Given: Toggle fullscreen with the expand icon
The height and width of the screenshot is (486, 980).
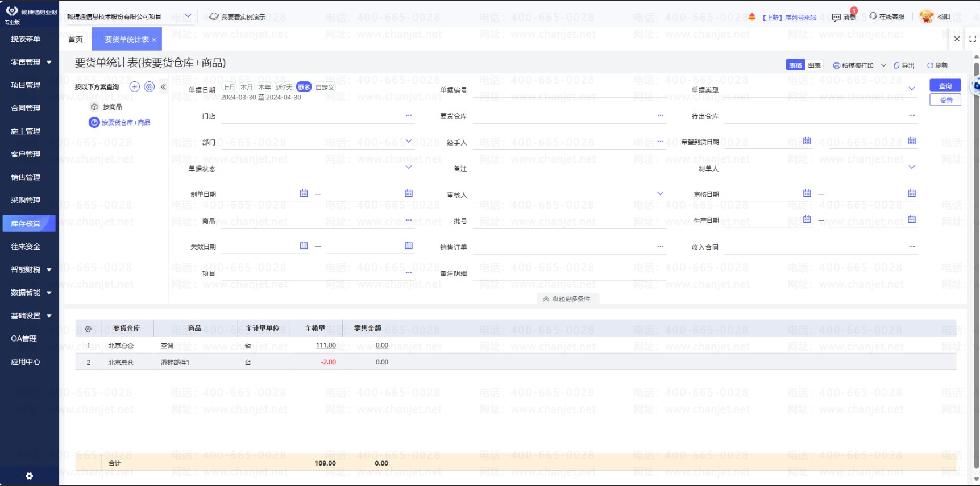Looking at the screenshot, I should 973,39.
